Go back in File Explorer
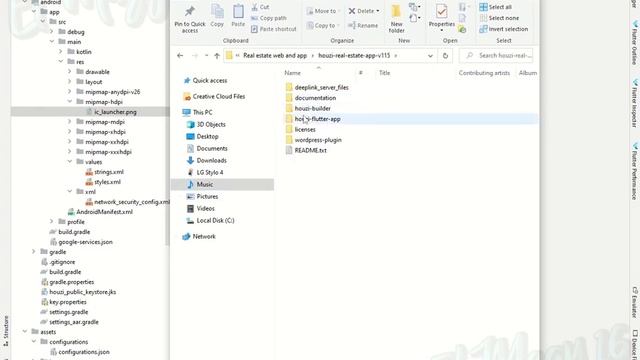Screen dimensions: 640x360 180,56
